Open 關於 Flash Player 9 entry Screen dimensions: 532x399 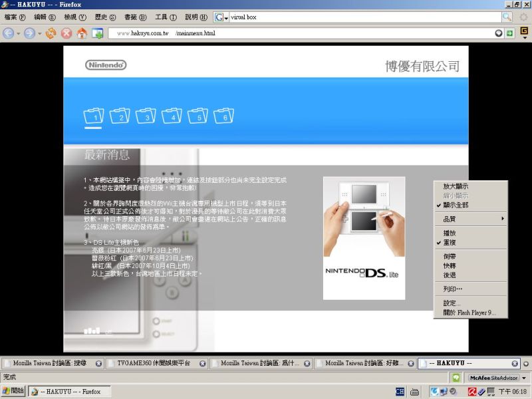tap(471, 313)
